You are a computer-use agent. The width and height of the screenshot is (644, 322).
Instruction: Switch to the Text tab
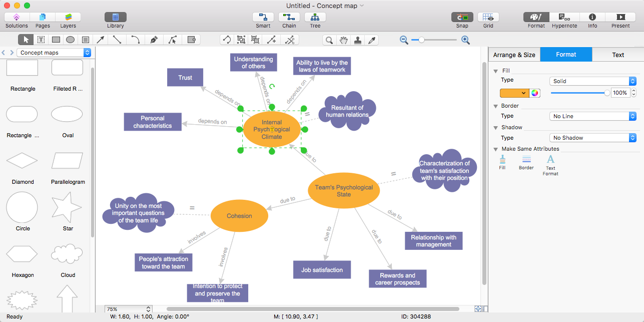click(x=618, y=55)
